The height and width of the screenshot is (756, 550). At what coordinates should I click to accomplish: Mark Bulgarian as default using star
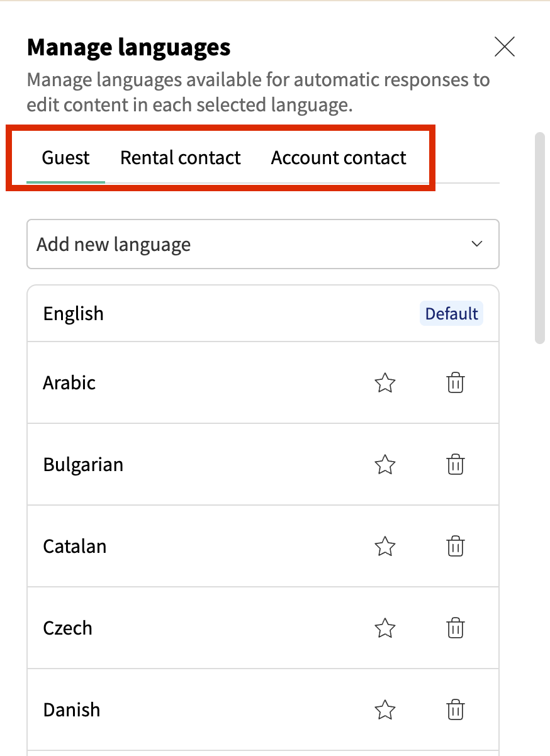pos(384,465)
